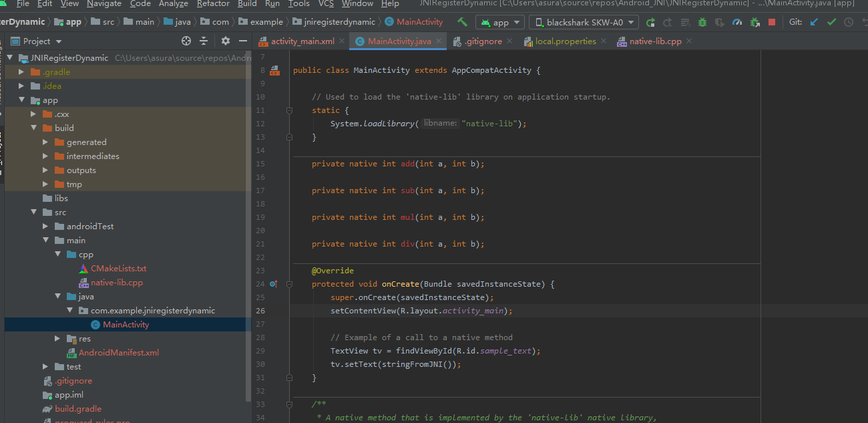Screen dimensions: 868x423
Task: Toggle fold marker beside onCreate method
Action: 289,284
